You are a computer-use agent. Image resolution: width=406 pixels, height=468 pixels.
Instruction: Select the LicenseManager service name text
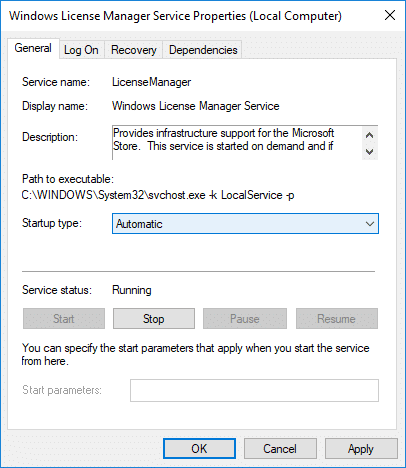point(151,82)
